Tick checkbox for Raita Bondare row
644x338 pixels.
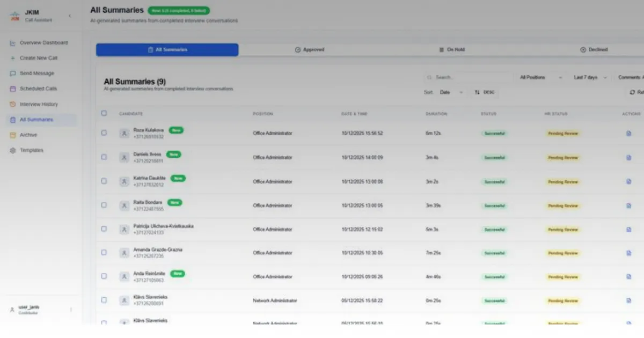[x=104, y=205]
